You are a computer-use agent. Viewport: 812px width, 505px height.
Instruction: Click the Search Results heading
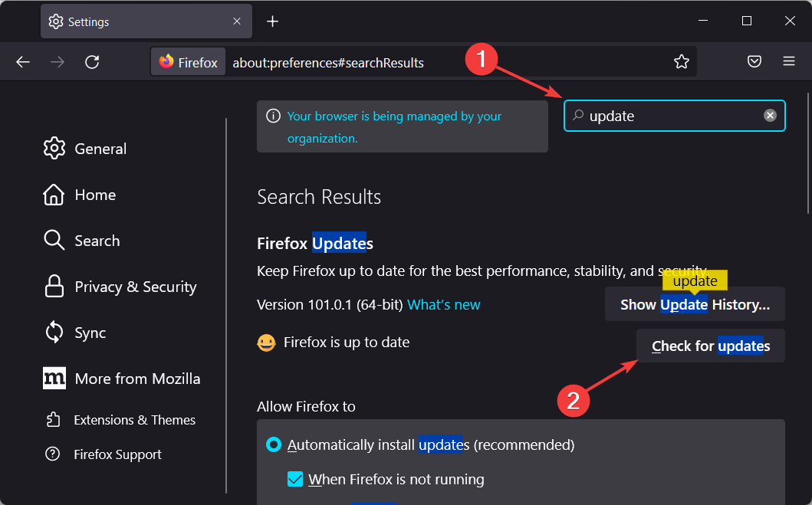tap(319, 197)
